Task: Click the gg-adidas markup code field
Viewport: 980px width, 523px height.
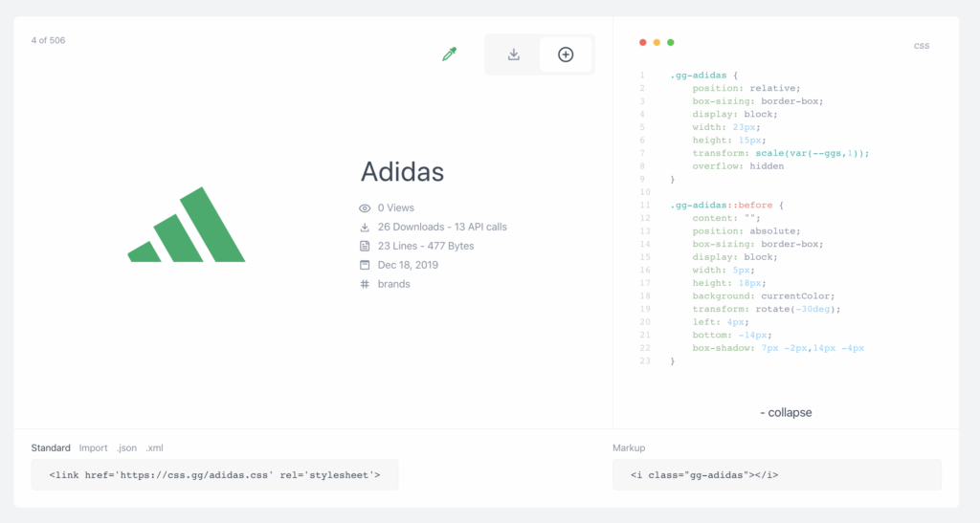Action: click(x=776, y=474)
